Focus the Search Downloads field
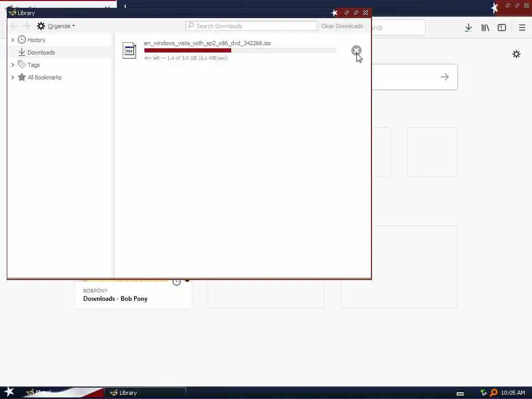The width and height of the screenshot is (532, 399). tap(251, 26)
